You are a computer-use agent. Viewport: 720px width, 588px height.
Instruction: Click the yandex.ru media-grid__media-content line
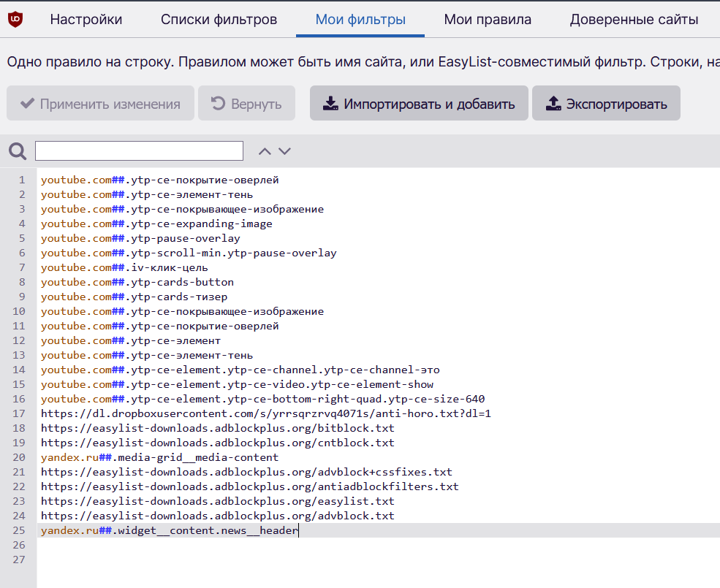click(x=160, y=458)
